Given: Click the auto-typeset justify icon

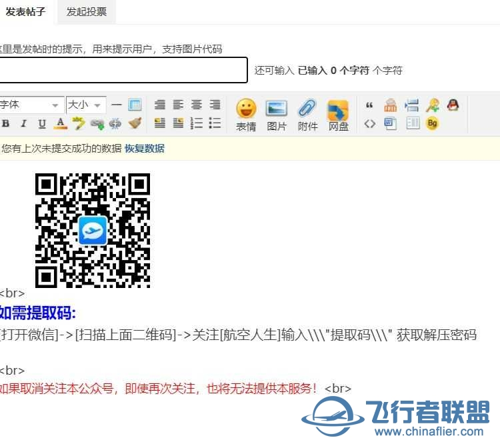Looking at the screenshot, I should [x=160, y=105].
